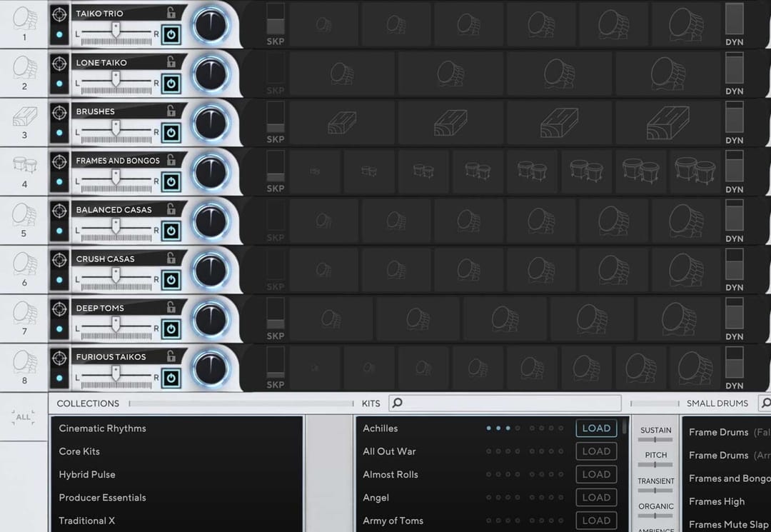Image resolution: width=771 pixels, height=532 pixels.
Task: Click the search magnifier icon in the Kits bar
Action: [x=398, y=403]
